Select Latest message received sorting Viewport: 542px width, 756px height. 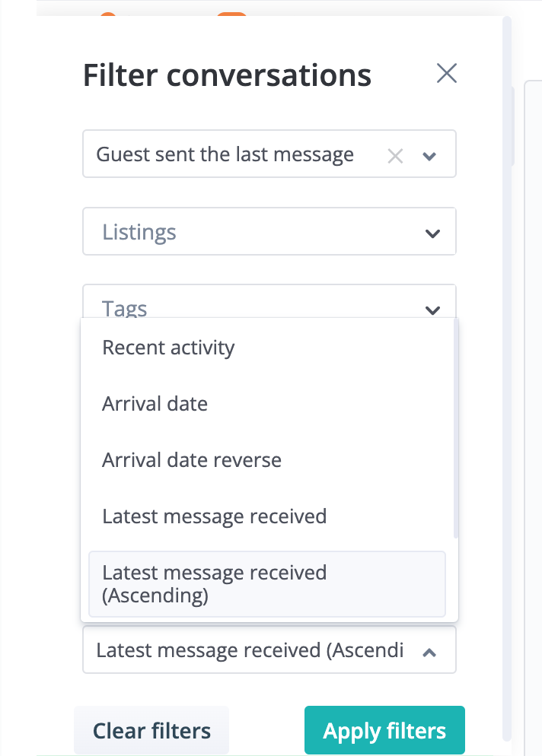(214, 516)
